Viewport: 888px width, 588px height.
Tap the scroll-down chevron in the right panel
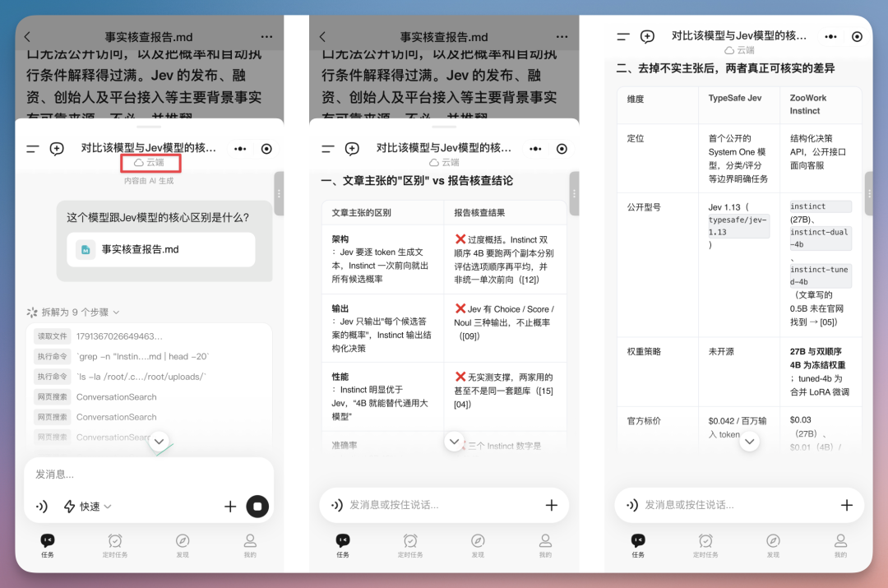(749, 442)
